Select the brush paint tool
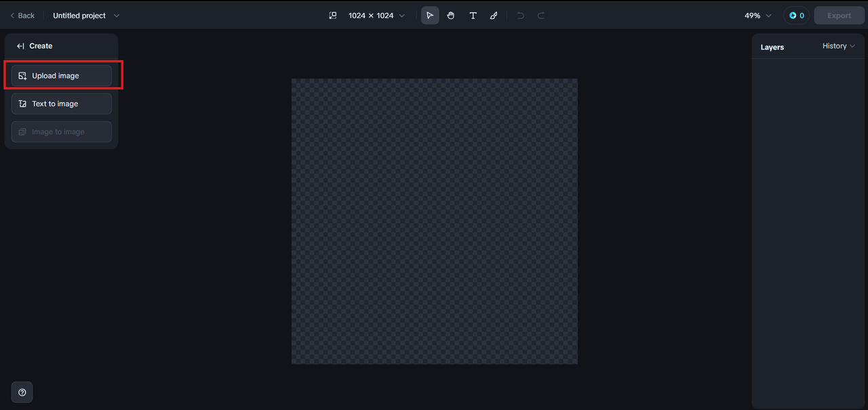Image resolution: width=868 pixels, height=410 pixels. [x=494, y=16]
